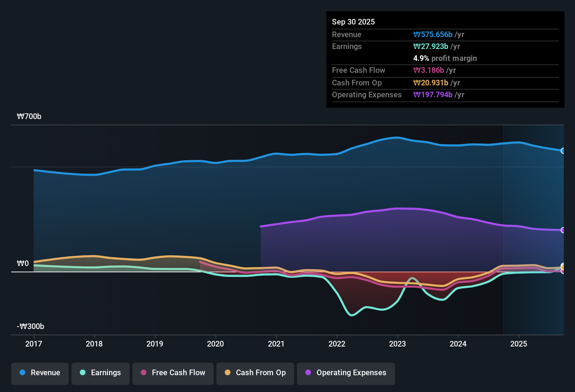The height and width of the screenshot is (392, 575).
Task: Toggle the Revenue series visibility
Action: pyautogui.click(x=40, y=373)
